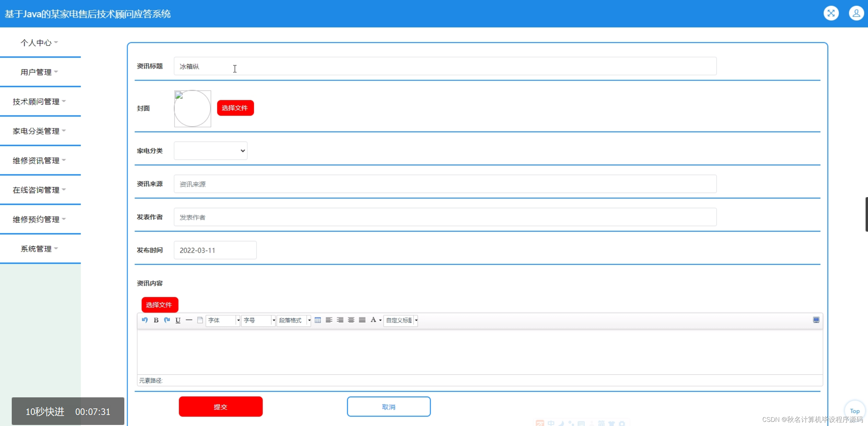868x426 pixels.
Task: Align text right in editor
Action: pos(340,320)
